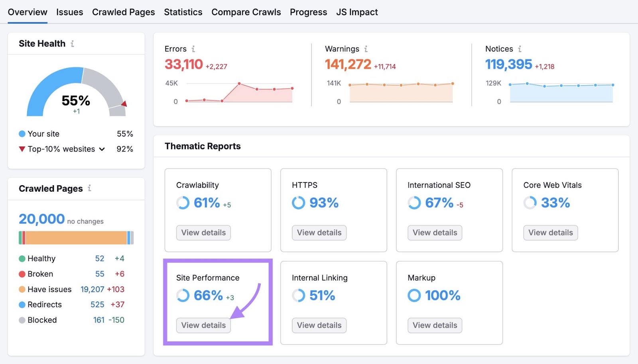Click the Notices info icon
This screenshot has height=364, width=638.
point(520,49)
